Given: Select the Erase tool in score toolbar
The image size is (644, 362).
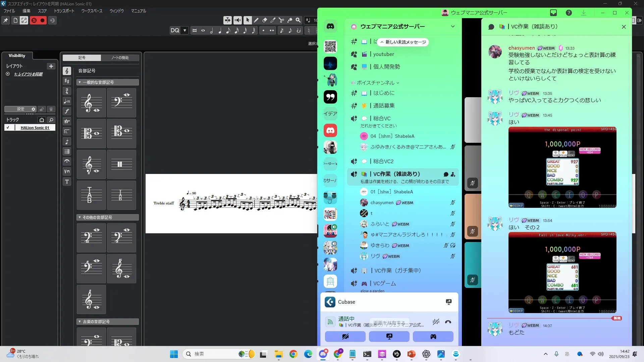Looking at the screenshot, I should tap(265, 20).
